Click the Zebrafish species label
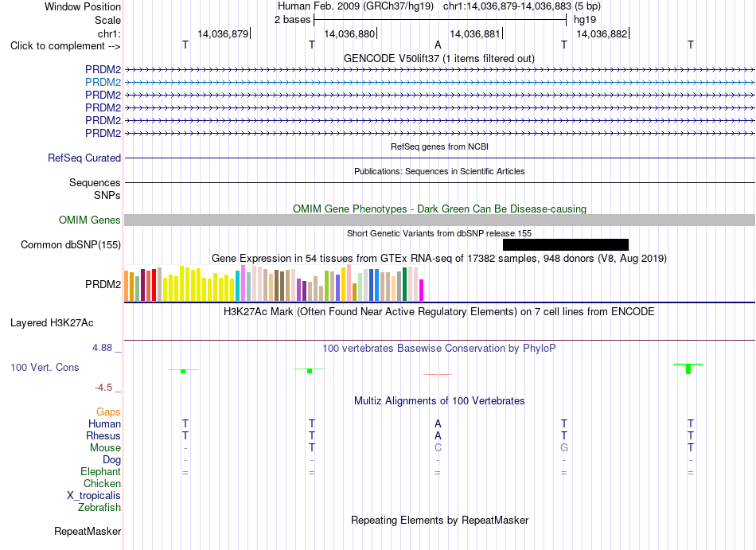 (99, 508)
